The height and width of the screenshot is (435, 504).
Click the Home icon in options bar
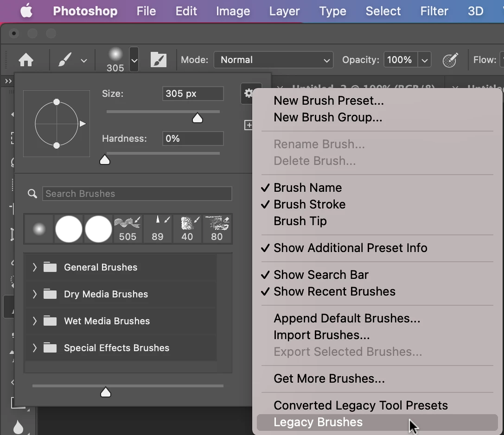point(26,60)
